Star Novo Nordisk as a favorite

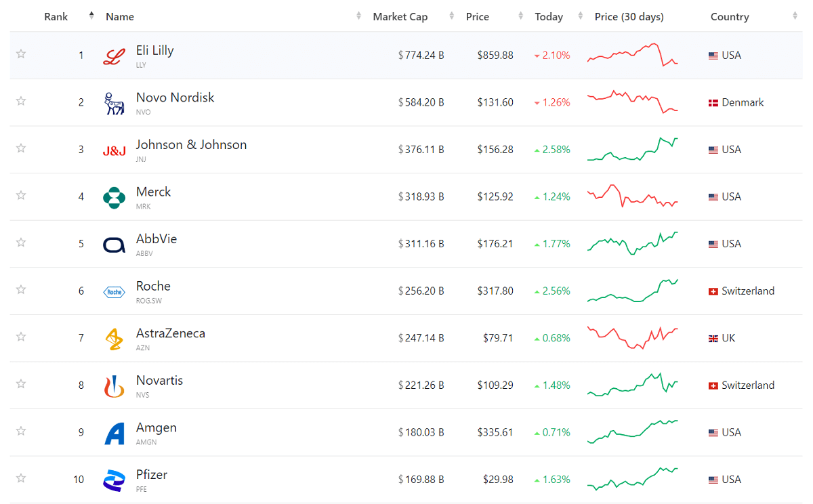pyautogui.click(x=21, y=101)
